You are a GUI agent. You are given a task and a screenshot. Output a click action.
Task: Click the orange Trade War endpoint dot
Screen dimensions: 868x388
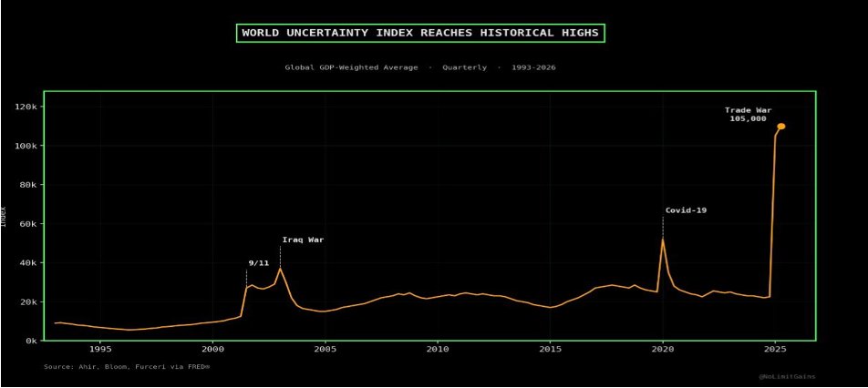click(781, 127)
